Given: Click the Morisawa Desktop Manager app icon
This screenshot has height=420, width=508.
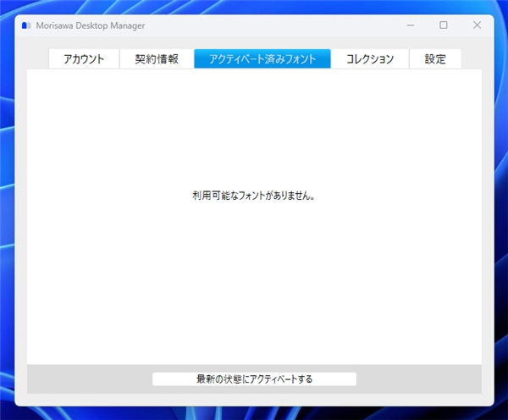Looking at the screenshot, I should [x=26, y=25].
